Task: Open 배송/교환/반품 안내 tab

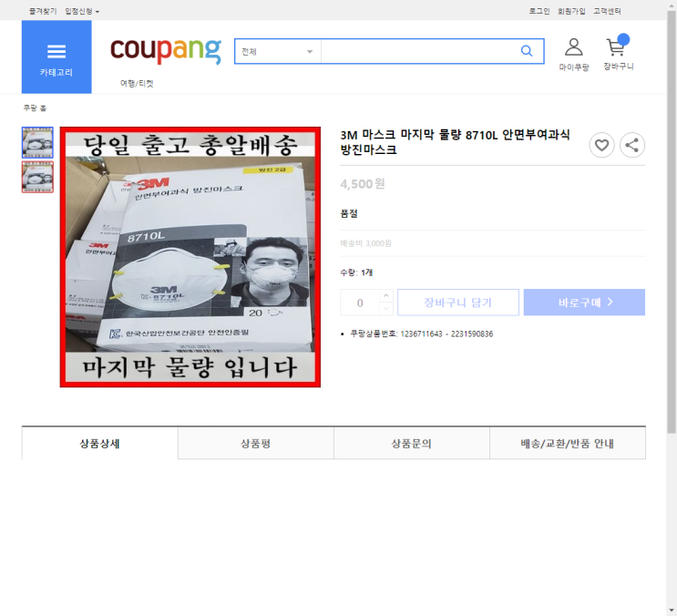Action: (x=568, y=444)
